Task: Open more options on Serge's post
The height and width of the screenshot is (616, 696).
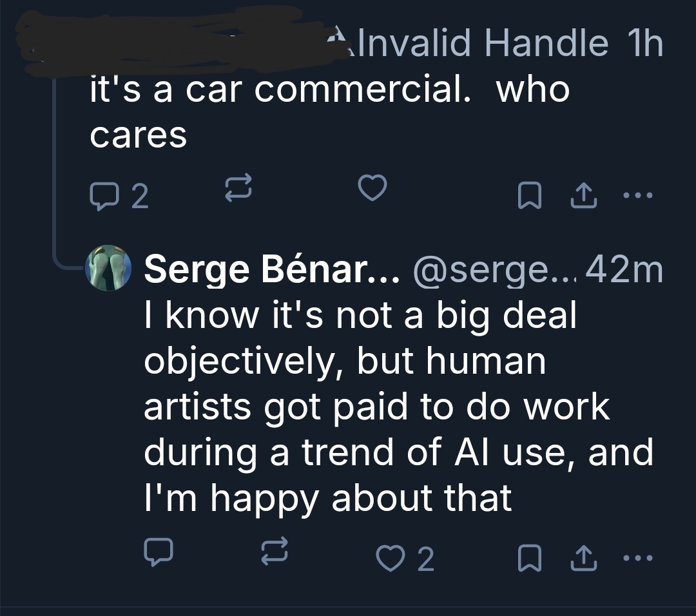Action: coord(638,557)
